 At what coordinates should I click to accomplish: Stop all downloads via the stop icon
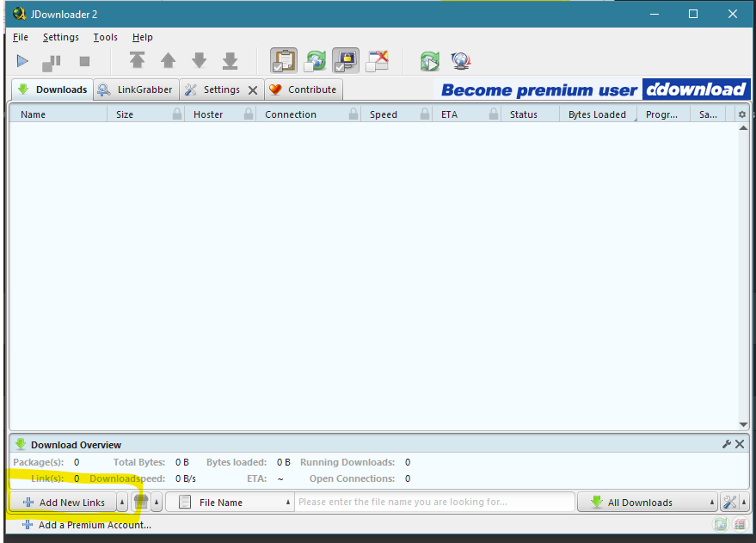pyautogui.click(x=84, y=61)
